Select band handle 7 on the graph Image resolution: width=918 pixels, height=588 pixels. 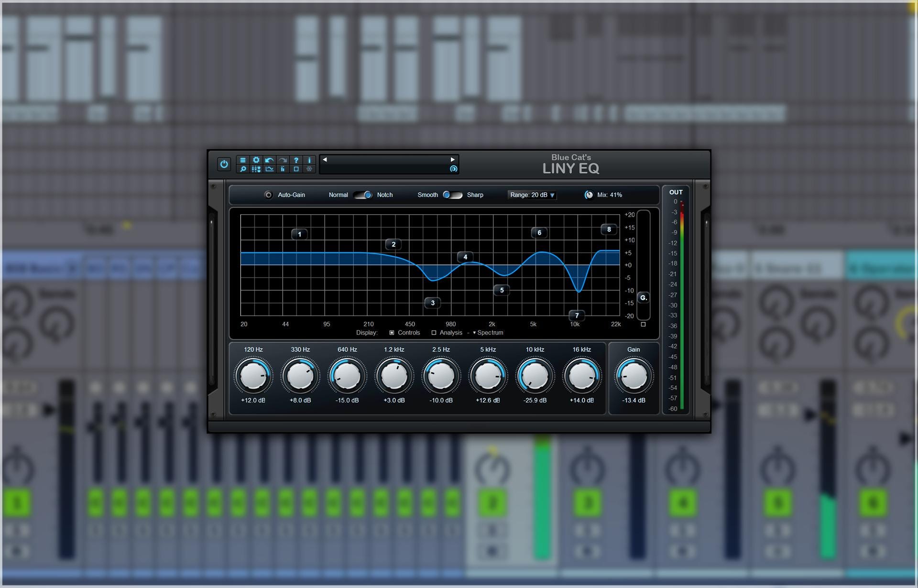[577, 316]
